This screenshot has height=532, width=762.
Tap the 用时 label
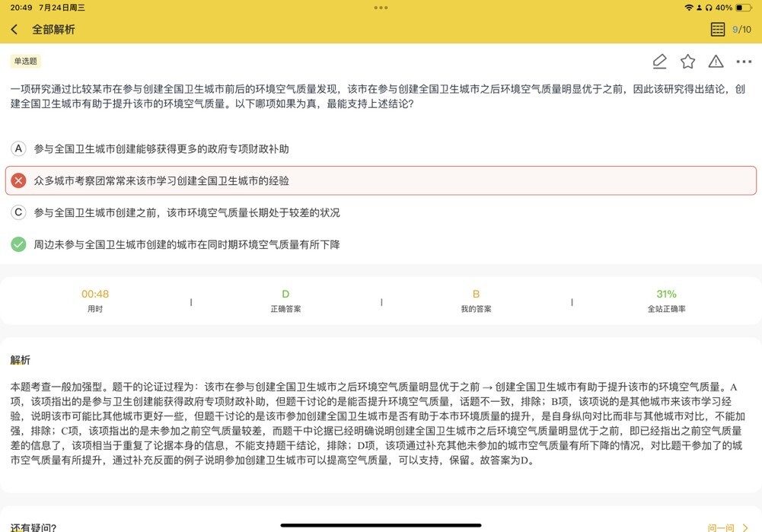pyautogui.click(x=95, y=309)
